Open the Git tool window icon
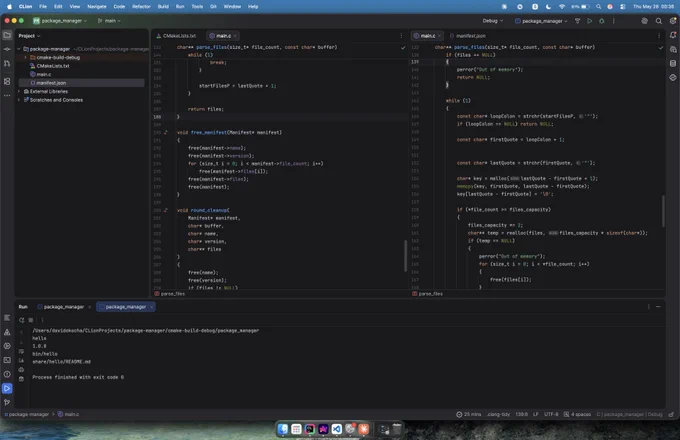680x440 pixels. click(7, 402)
